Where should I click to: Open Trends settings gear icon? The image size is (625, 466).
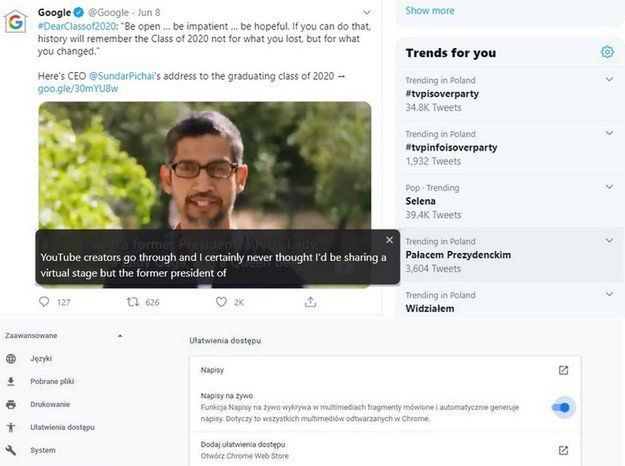[x=607, y=52]
